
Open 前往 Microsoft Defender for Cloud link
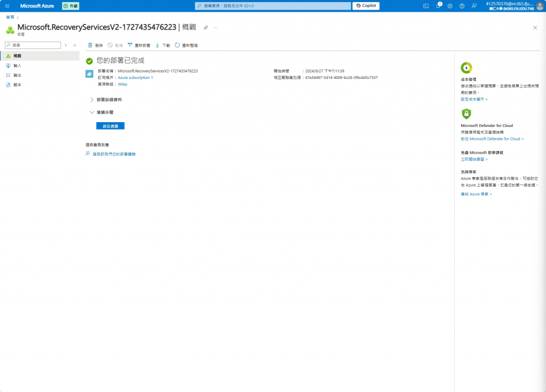492,139
